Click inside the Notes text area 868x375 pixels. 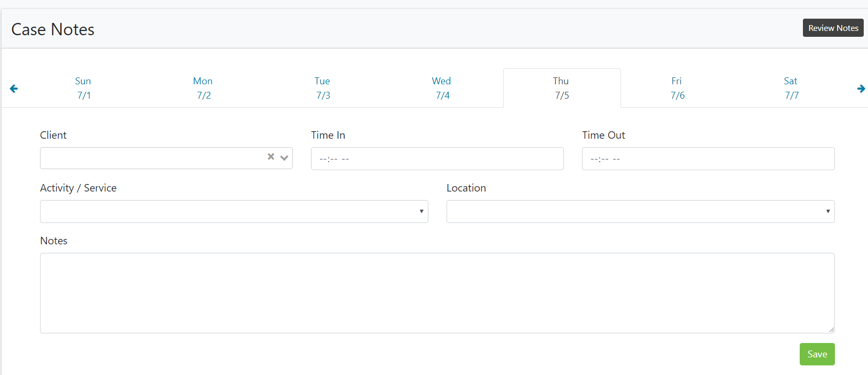click(437, 293)
